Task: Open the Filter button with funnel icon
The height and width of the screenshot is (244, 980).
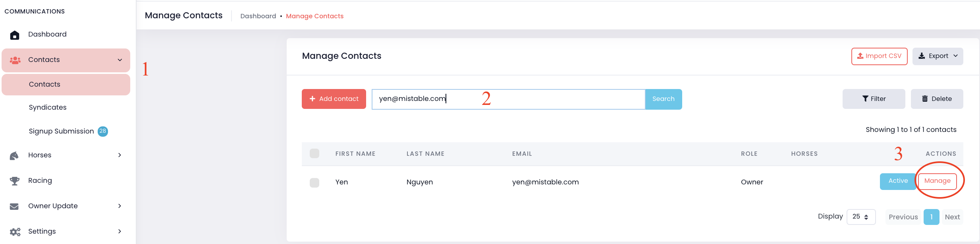Action: point(874,99)
